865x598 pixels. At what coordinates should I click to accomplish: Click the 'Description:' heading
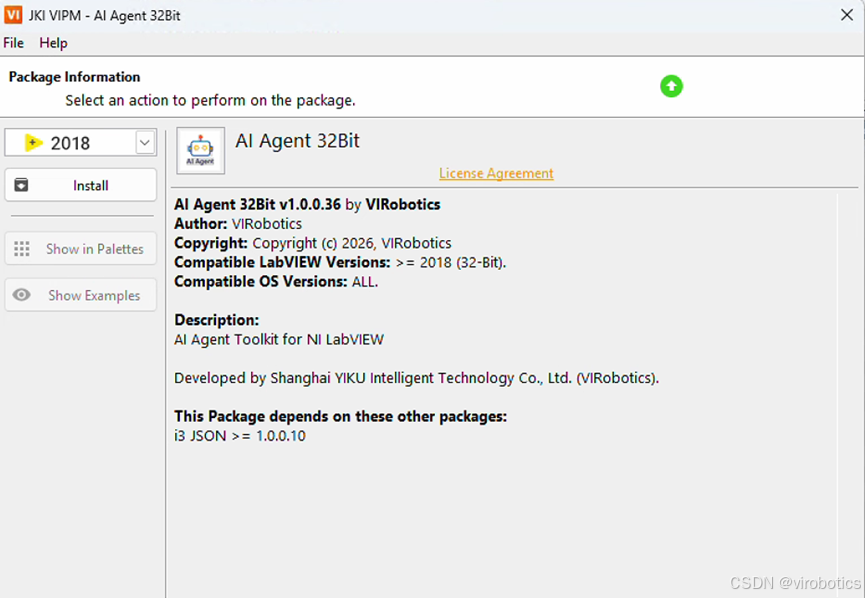click(x=216, y=320)
